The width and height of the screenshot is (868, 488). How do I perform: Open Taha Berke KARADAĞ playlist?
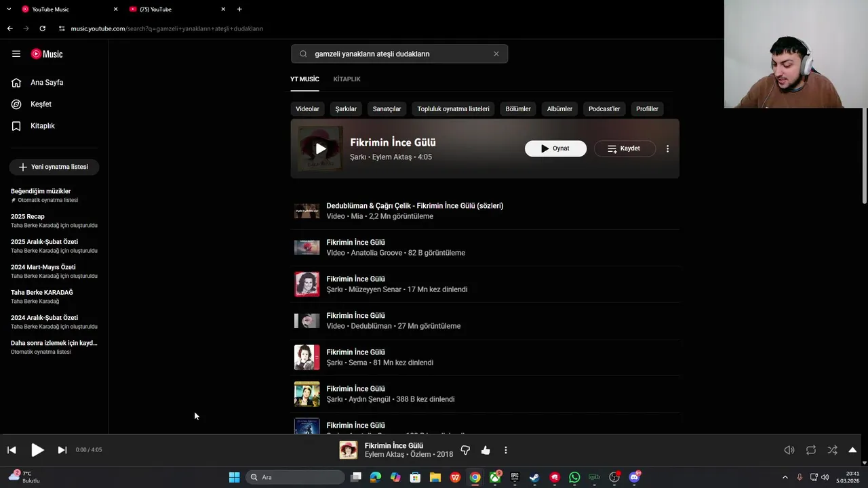[54, 296]
